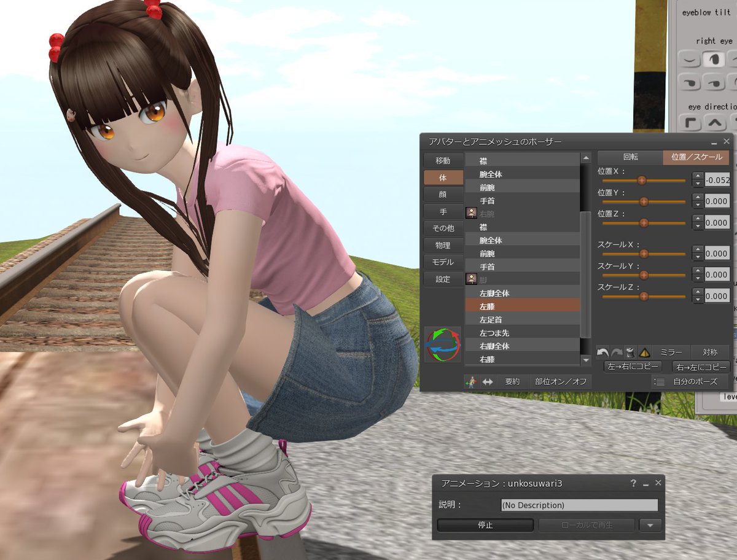Click the colored rotation gizmo icon
Image resolution: width=737 pixels, height=560 pixels.
(x=442, y=344)
